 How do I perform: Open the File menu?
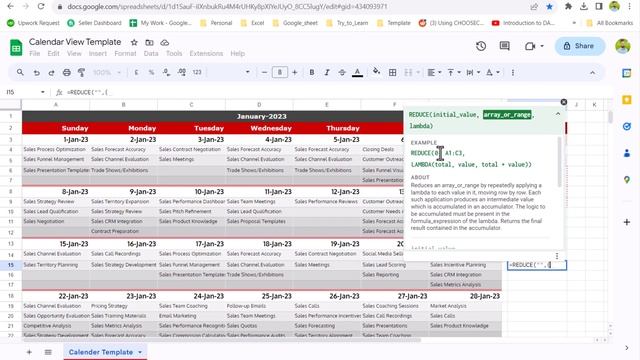pyautogui.click(x=35, y=53)
